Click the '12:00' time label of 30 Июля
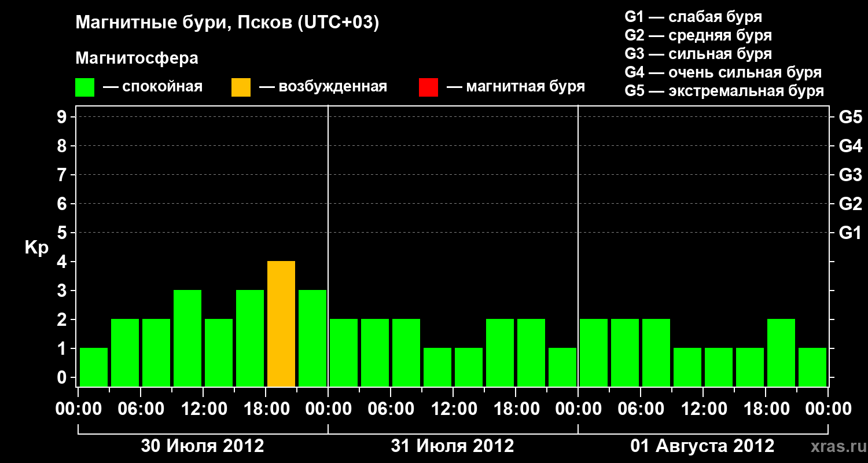This screenshot has height=463, width=868. click(x=204, y=409)
